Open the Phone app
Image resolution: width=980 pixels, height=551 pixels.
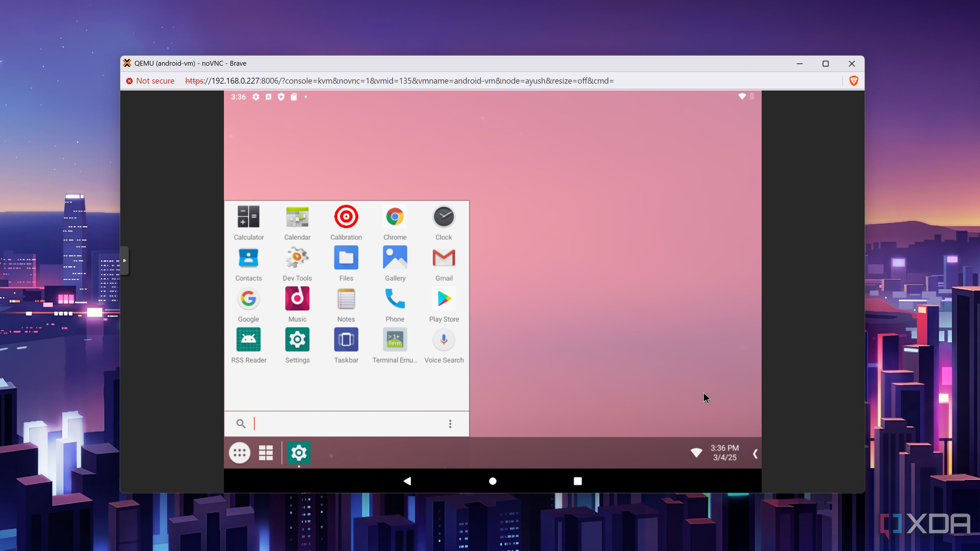click(395, 305)
